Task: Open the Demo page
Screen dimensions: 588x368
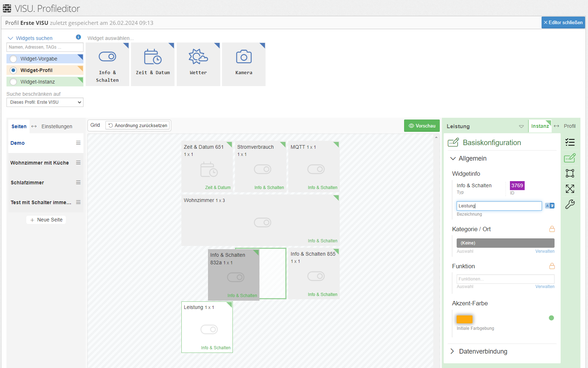Action: coord(18,143)
